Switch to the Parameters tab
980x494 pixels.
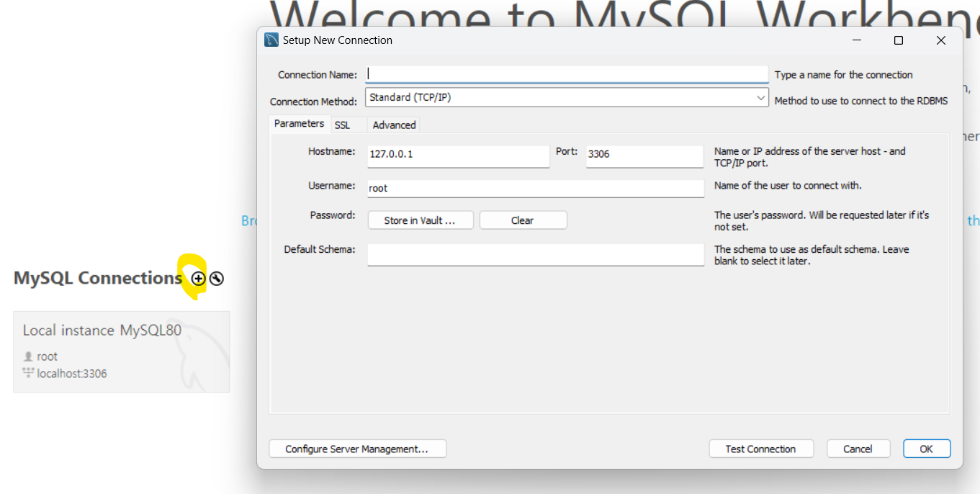tap(299, 124)
